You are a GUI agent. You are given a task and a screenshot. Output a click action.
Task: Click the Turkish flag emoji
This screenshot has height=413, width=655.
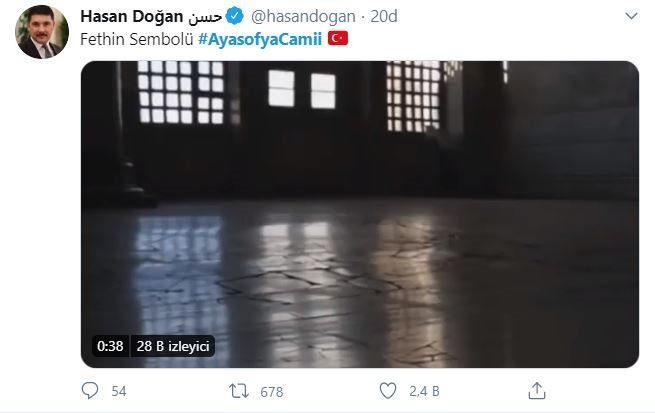338,38
